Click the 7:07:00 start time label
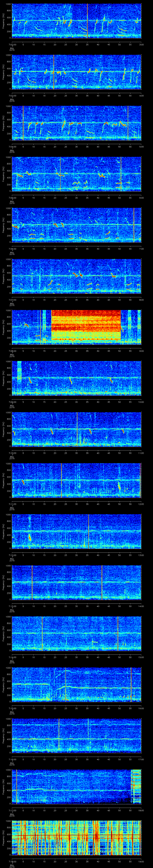 (12, 300)
